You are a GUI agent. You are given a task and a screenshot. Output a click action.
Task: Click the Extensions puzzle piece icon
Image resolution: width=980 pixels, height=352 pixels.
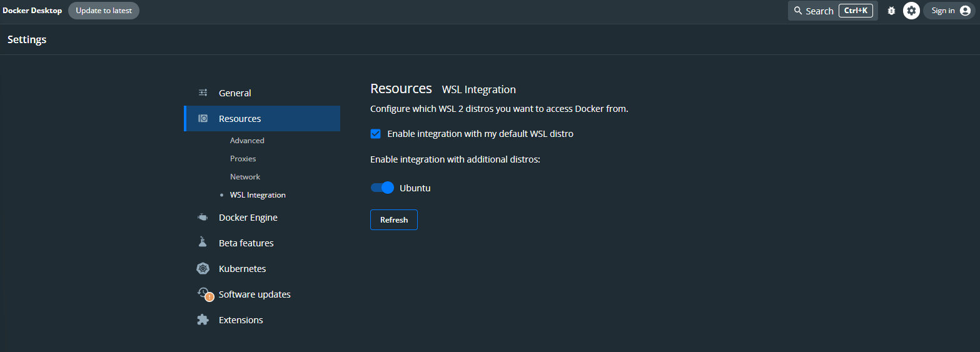(x=203, y=319)
